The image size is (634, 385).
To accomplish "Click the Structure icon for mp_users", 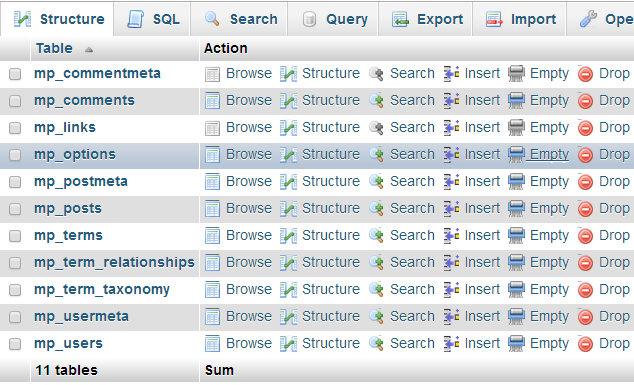I will pyautogui.click(x=288, y=344).
